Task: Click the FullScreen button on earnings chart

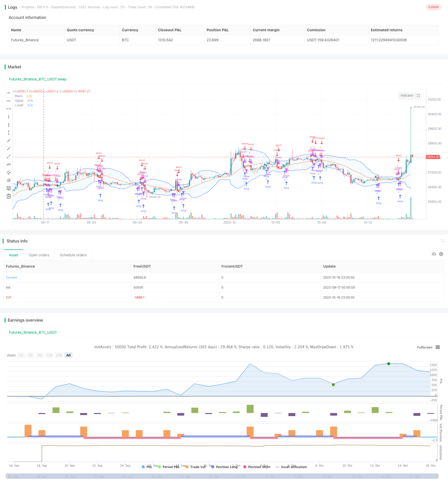Action: pos(425,347)
